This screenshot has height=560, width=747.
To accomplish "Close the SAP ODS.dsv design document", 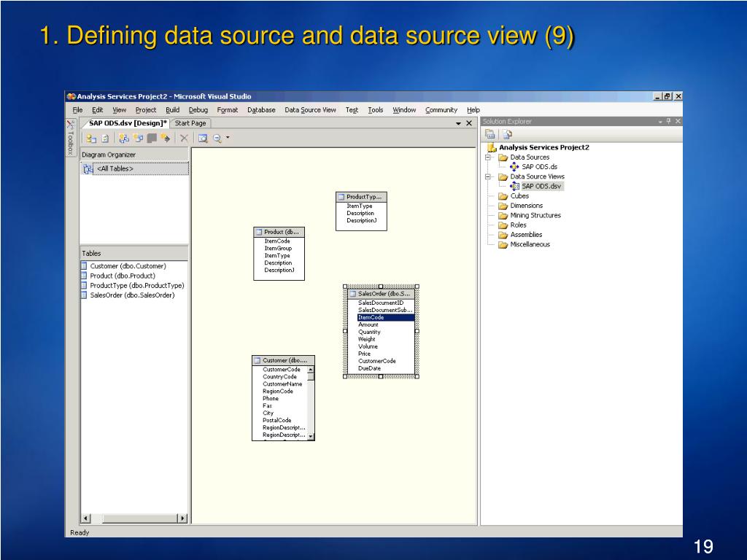I will tap(469, 123).
